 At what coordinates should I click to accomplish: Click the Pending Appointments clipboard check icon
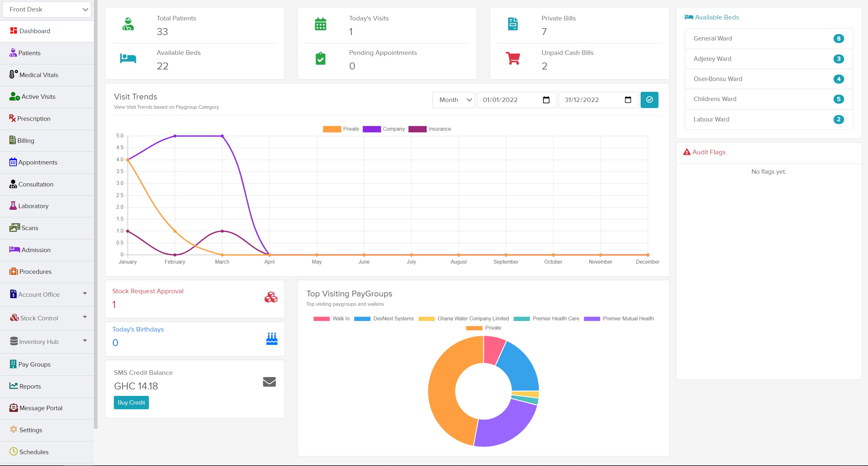(x=320, y=58)
